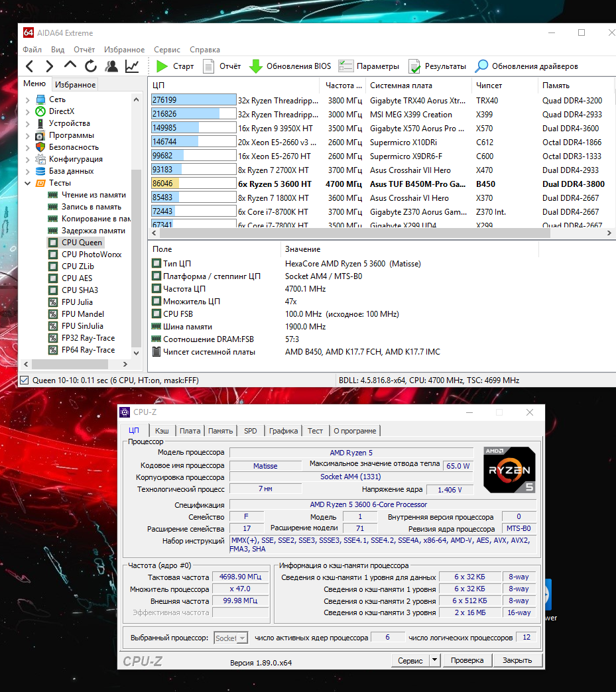Viewport: 616px width, 692px height.
Task: Expand the Конфигурация tree node
Action: pyautogui.click(x=27, y=159)
